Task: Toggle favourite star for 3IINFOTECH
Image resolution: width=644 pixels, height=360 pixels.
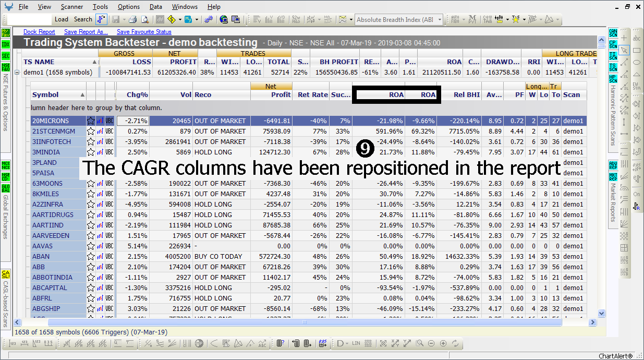Action: [x=91, y=142]
